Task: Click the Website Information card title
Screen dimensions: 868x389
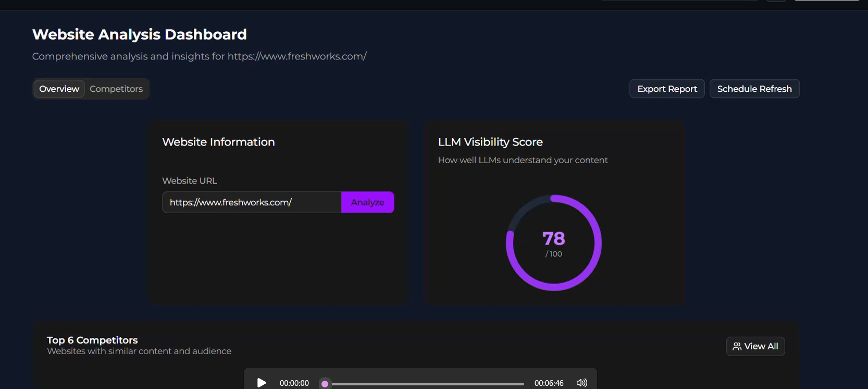Action: click(x=218, y=142)
